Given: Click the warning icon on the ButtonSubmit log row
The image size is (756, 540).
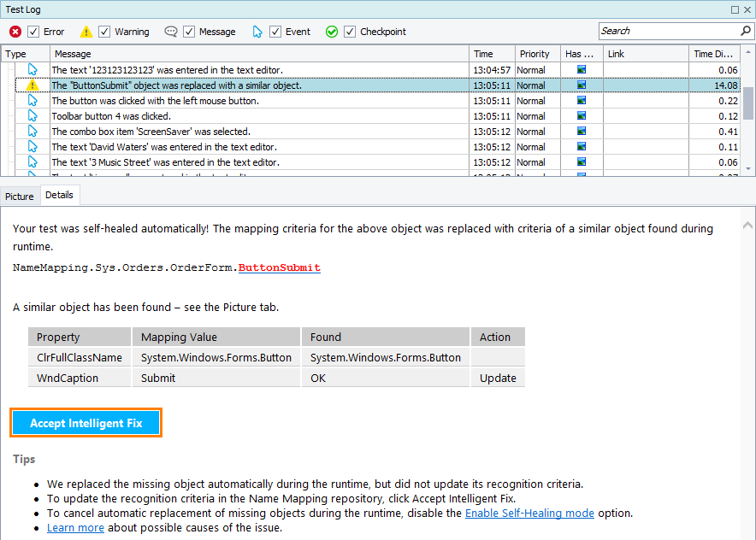Looking at the screenshot, I should [x=34, y=85].
